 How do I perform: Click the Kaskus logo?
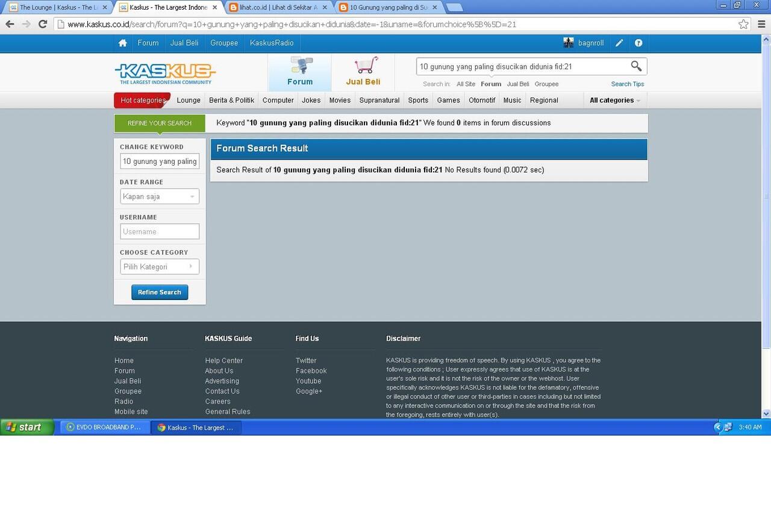(165, 74)
